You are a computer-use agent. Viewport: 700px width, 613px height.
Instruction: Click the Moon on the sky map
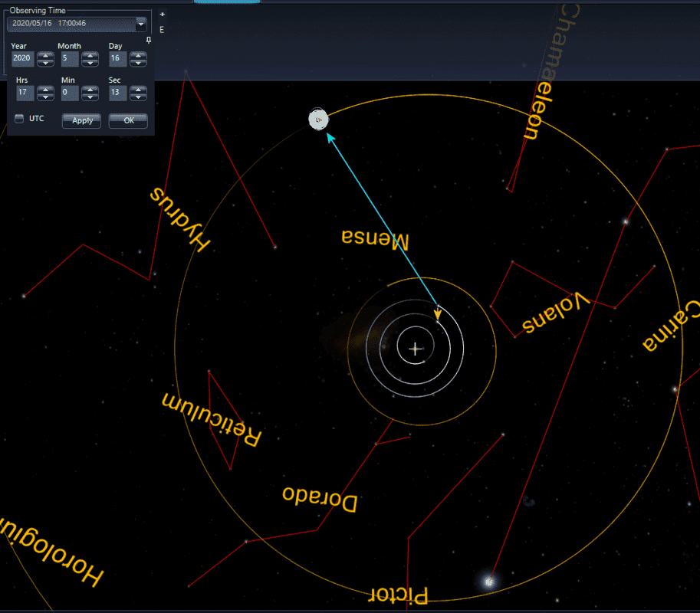(x=318, y=120)
